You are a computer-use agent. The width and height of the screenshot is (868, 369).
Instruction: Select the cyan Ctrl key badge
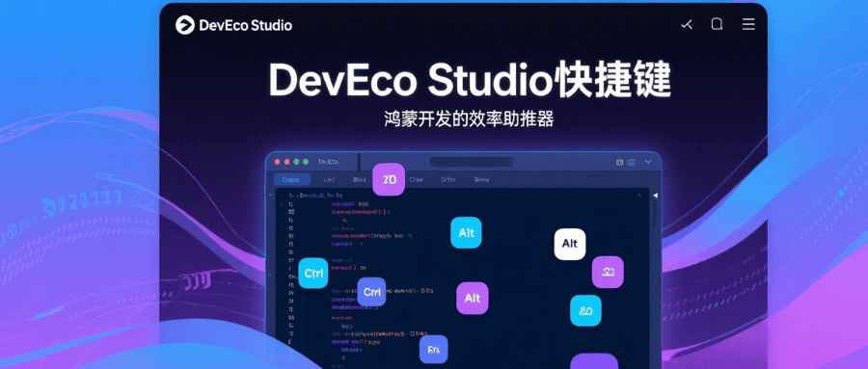(x=313, y=274)
